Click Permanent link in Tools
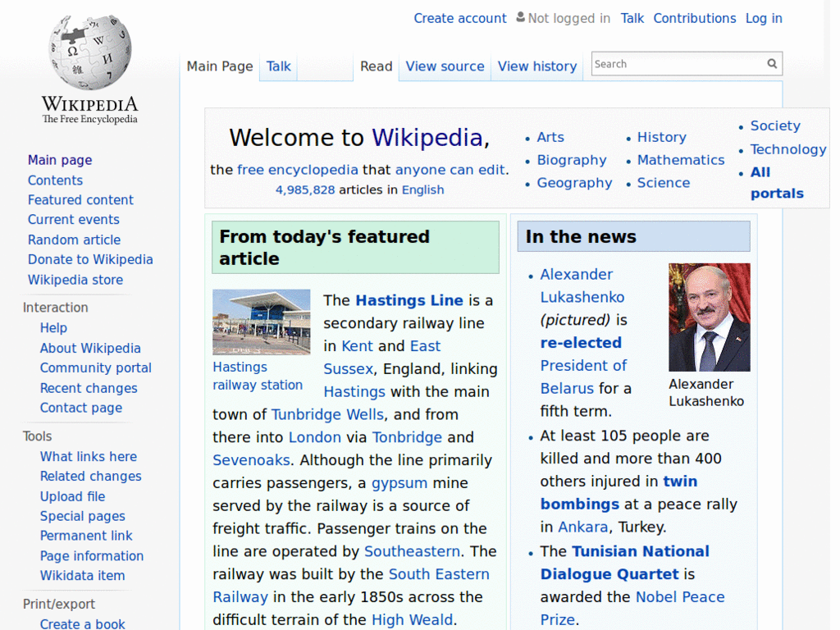This screenshot has height=630, width=840. pos(86,536)
